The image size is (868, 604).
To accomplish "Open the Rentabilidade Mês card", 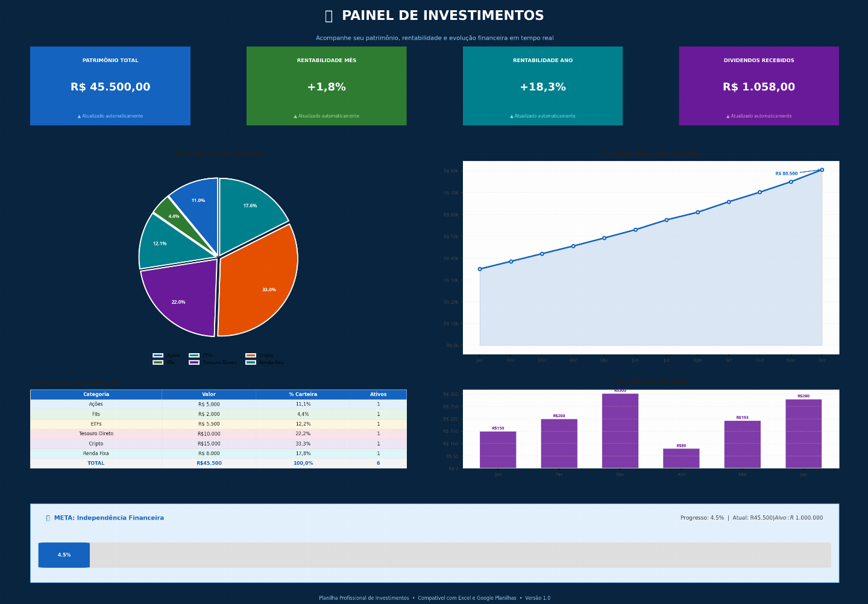I will pos(327,86).
